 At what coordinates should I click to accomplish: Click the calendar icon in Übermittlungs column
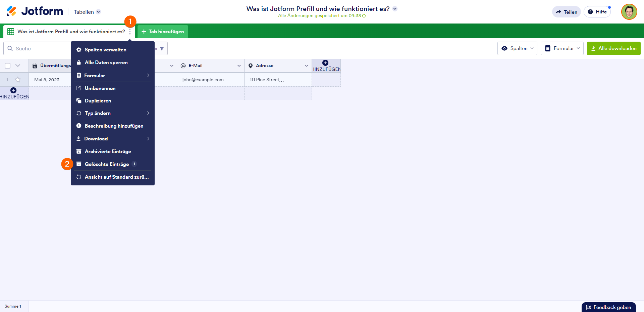point(35,66)
